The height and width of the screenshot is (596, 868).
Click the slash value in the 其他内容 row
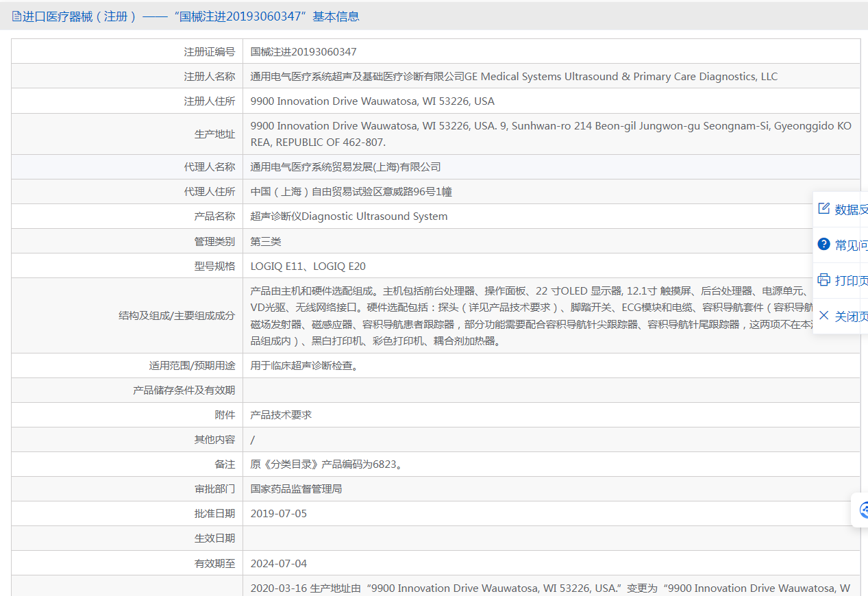click(x=253, y=440)
